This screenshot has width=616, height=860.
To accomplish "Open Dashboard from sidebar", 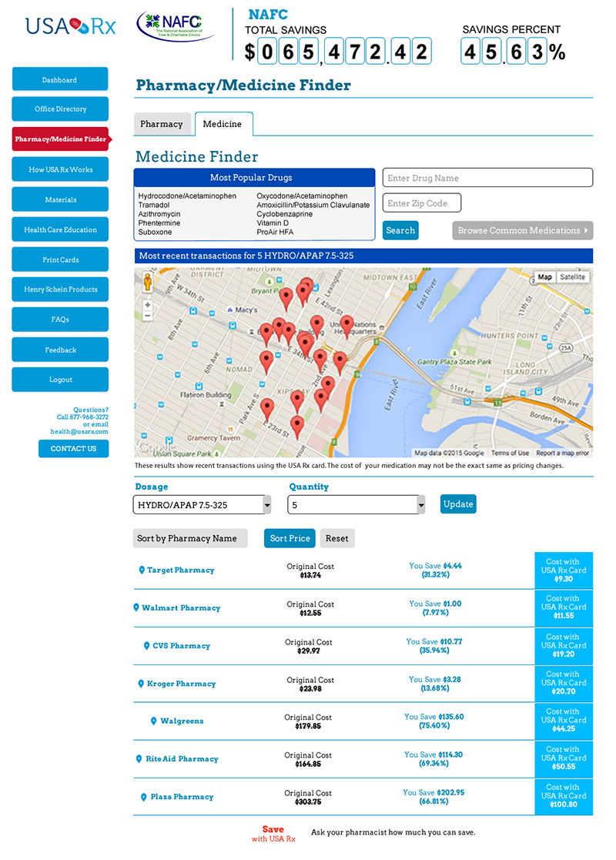I will (x=60, y=79).
